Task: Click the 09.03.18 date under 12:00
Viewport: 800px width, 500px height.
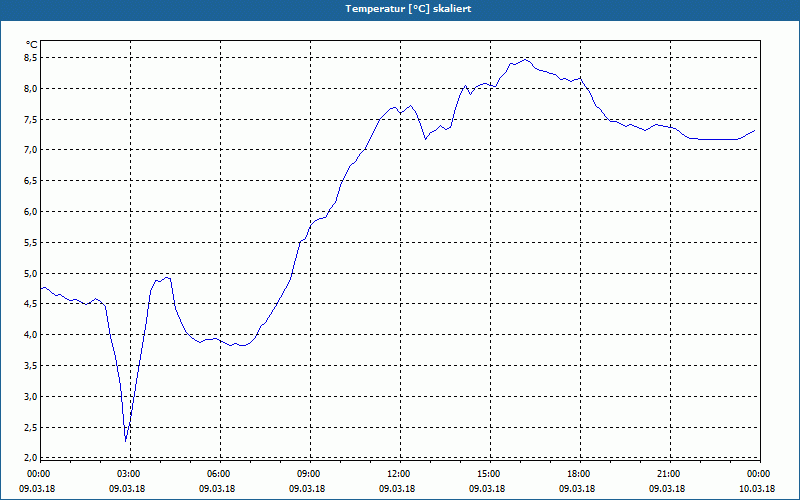Action: click(397, 489)
